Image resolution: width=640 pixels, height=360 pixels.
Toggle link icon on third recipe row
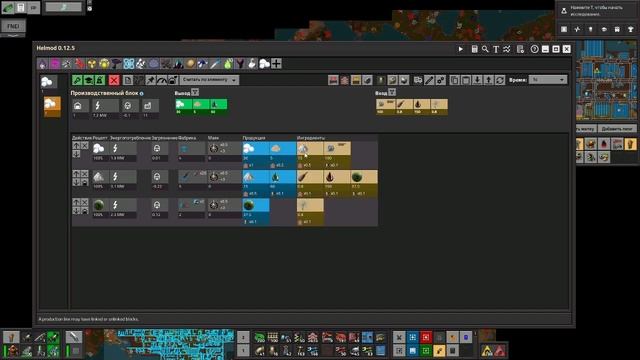tap(84, 211)
